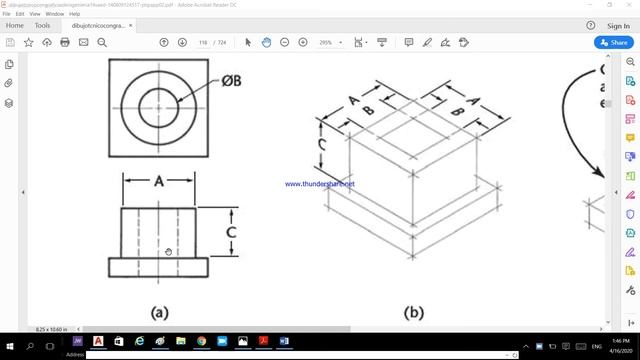640x360 pixels.
Task: Click the scroll down arrow
Action: click(609, 322)
